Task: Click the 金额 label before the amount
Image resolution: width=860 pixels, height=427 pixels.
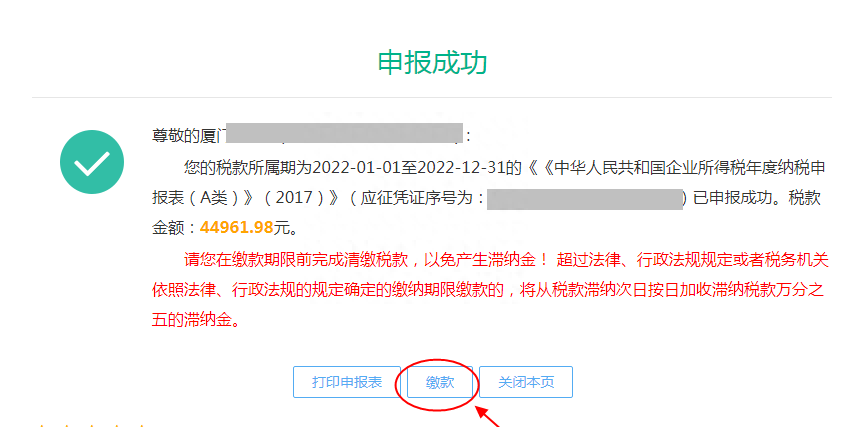Action: (x=169, y=228)
